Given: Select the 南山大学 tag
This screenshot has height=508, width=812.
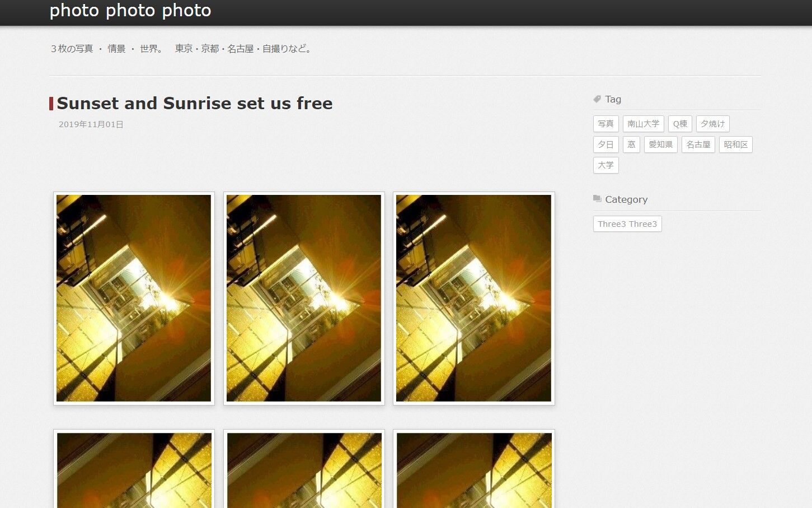Looking at the screenshot, I should coord(644,124).
